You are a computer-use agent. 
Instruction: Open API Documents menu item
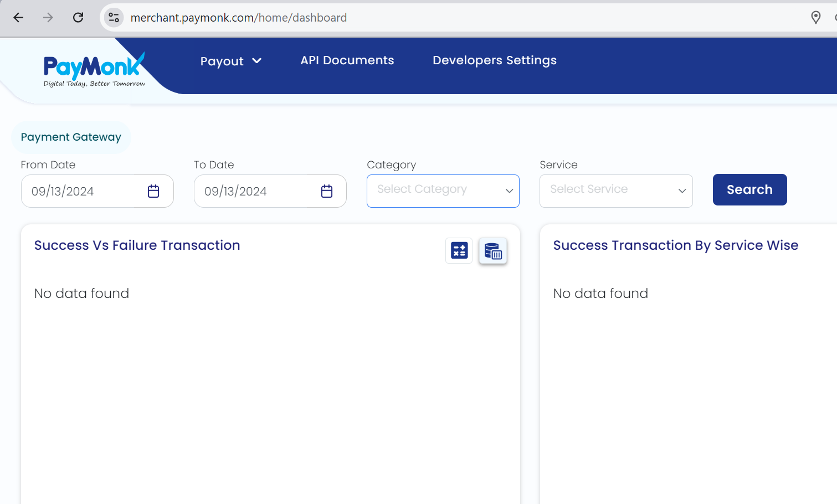coord(347,60)
